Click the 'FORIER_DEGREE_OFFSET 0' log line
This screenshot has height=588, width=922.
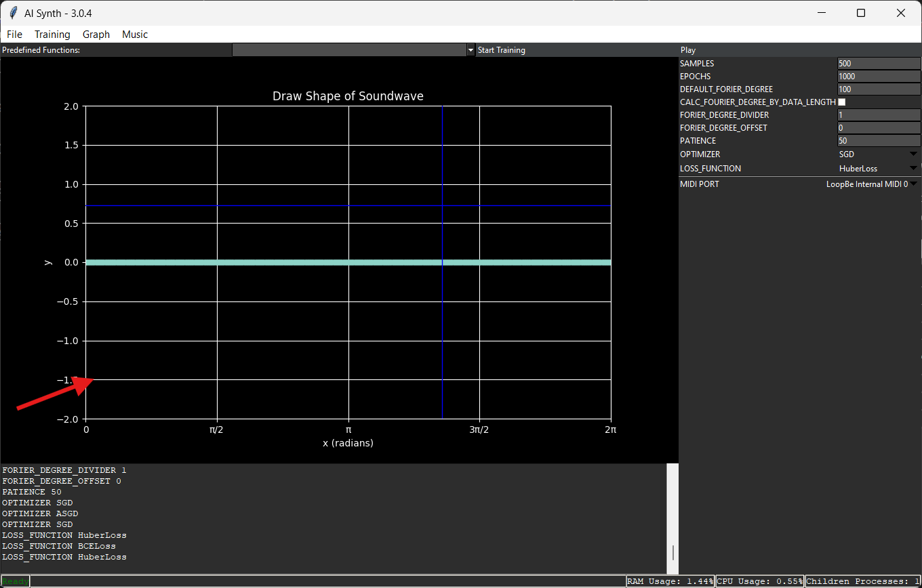(x=62, y=481)
